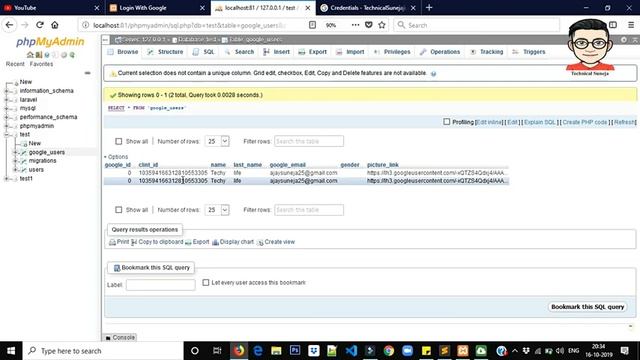This screenshot has height=360, width=640.
Task: Open Photoshop from the taskbar
Action: click(x=295, y=351)
